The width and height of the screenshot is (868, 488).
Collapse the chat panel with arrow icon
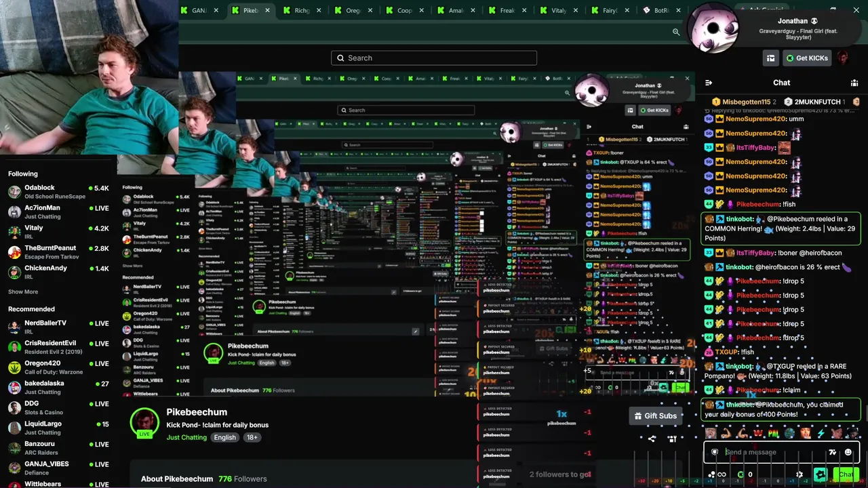[x=709, y=83]
